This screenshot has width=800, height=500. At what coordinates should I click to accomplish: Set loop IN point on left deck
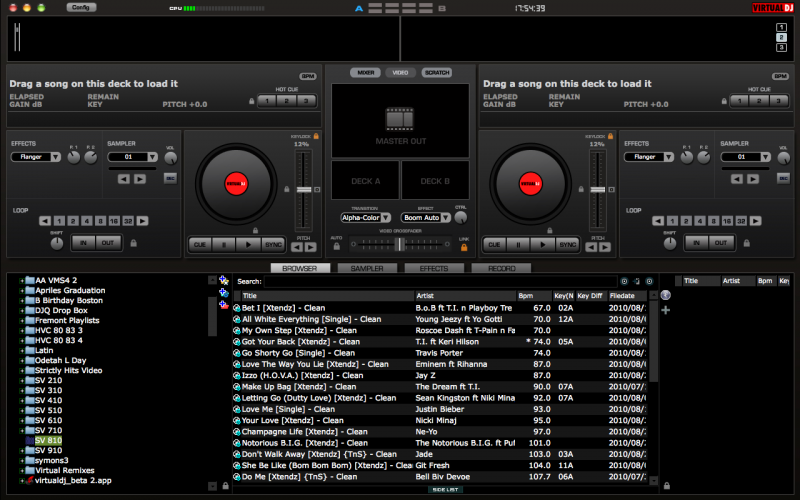83,243
